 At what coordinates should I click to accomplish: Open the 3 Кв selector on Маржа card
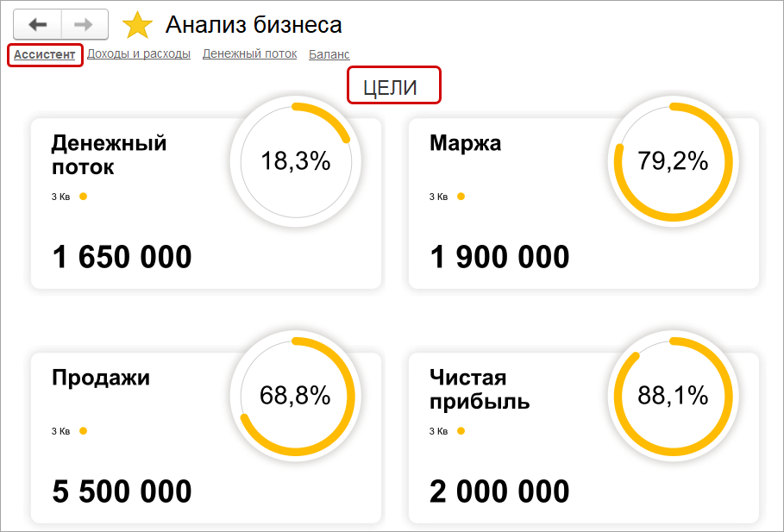click(437, 196)
